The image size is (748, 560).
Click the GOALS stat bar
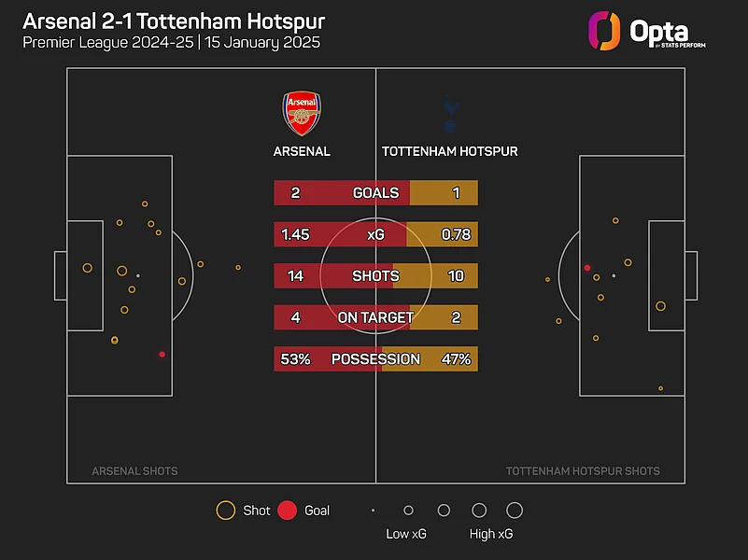pyautogui.click(x=375, y=193)
